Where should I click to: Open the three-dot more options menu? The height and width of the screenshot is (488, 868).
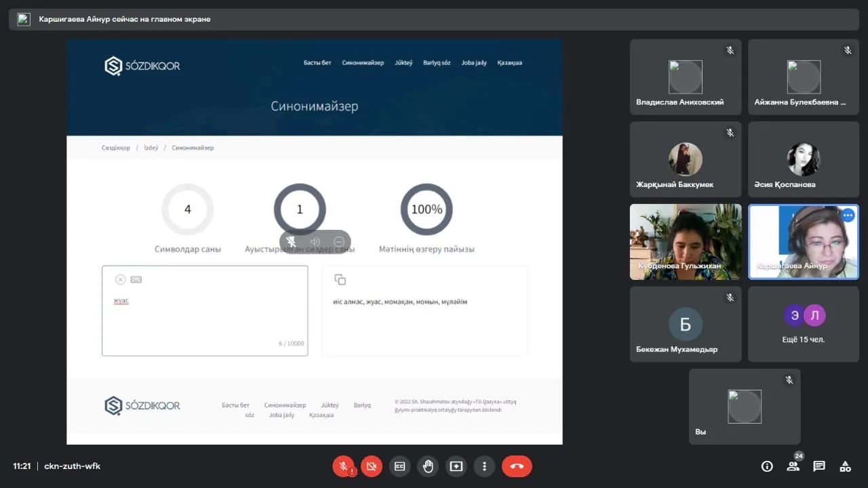pyautogui.click(x=484, y=466)
